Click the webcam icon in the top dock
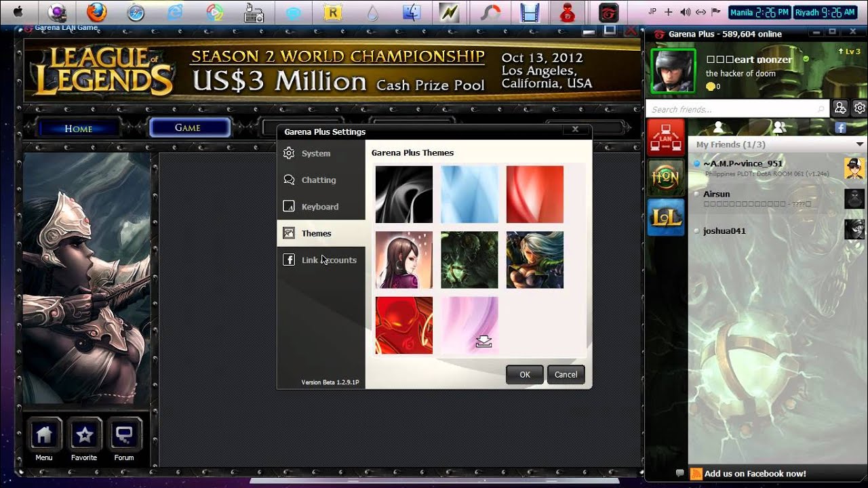This screenshot has height=488, width=868. 57,12
